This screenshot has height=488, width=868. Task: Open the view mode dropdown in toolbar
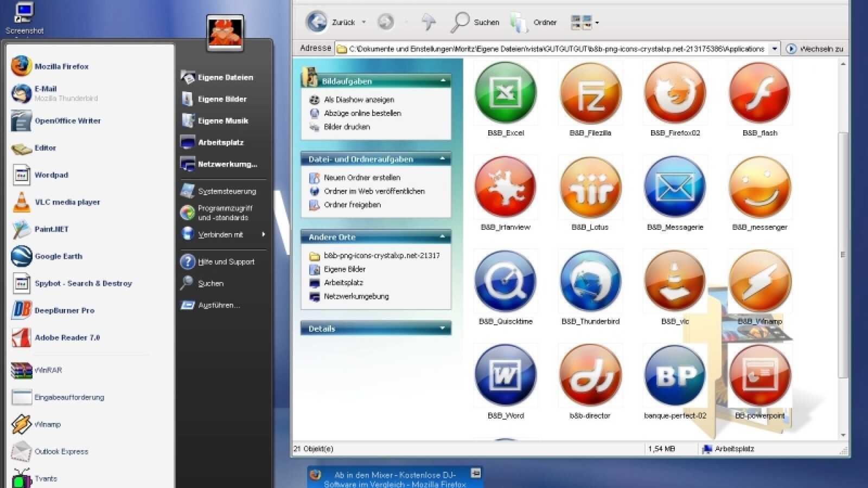click(x=597, y=23)
